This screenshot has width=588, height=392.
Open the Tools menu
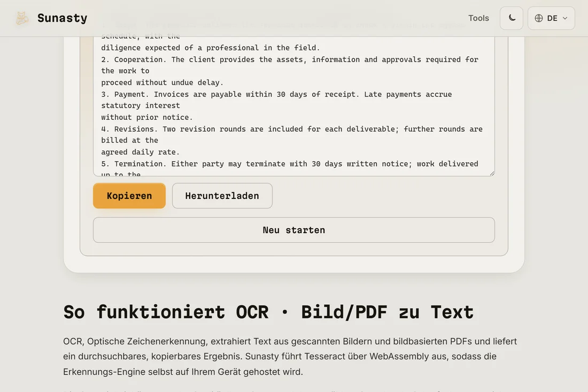478,18
